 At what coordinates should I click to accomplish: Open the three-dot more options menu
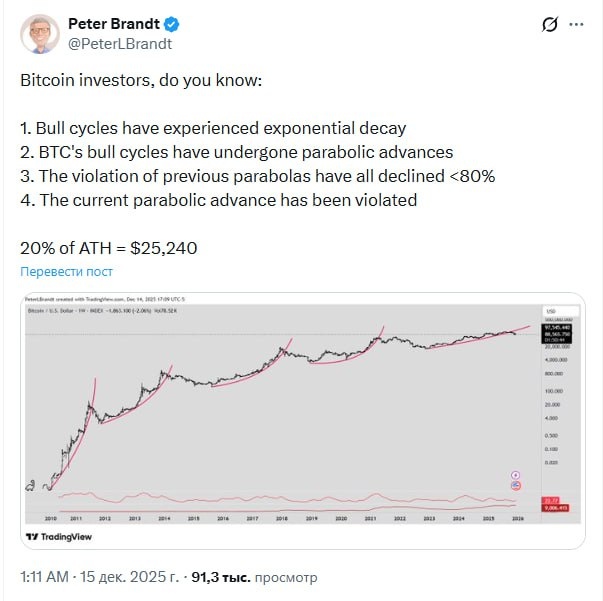pyautogui.click(x=576, y=25)
